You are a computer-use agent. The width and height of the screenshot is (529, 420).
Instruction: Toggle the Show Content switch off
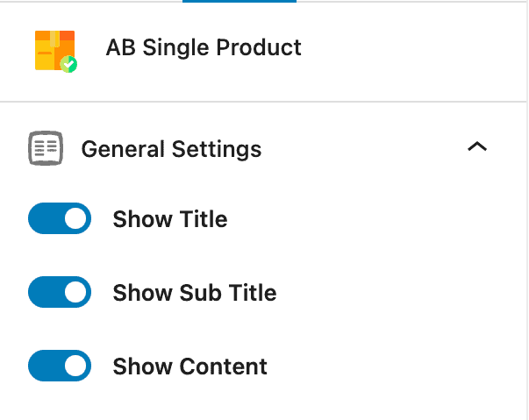point(60,366)
